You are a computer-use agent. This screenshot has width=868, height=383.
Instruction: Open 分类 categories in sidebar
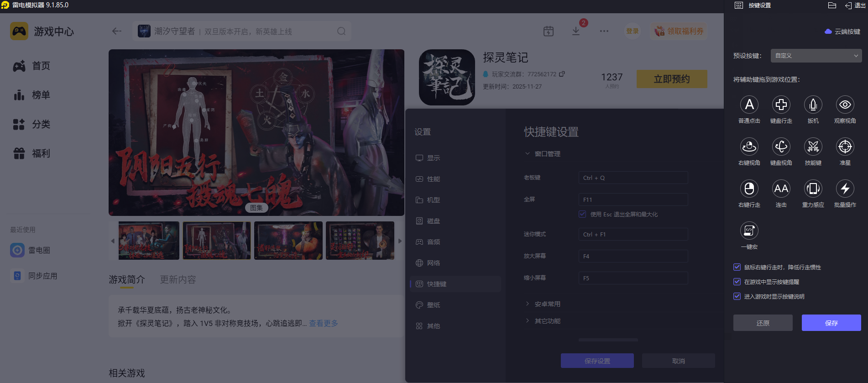coord(32,124)
